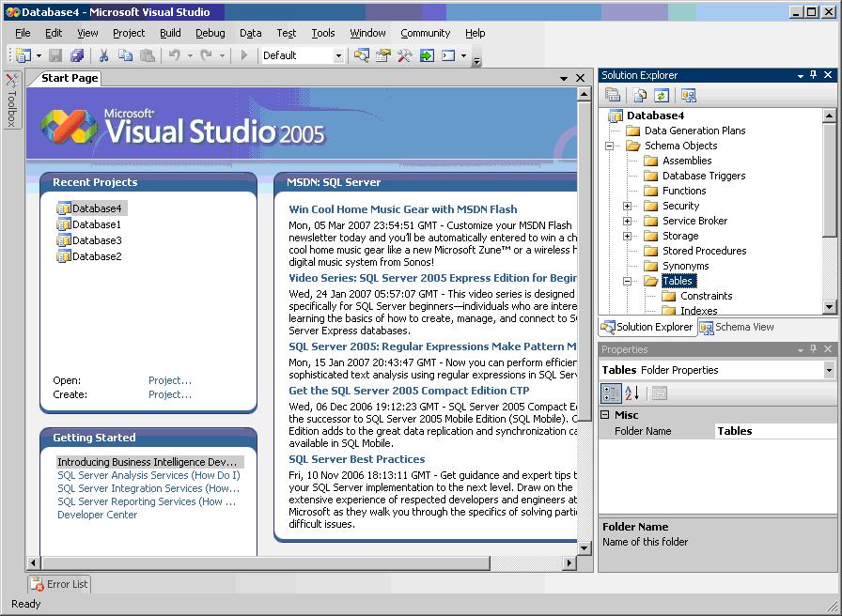Click the Folder Name value field
The width and height of the screenshot is (842, 616).
point(776,431)
